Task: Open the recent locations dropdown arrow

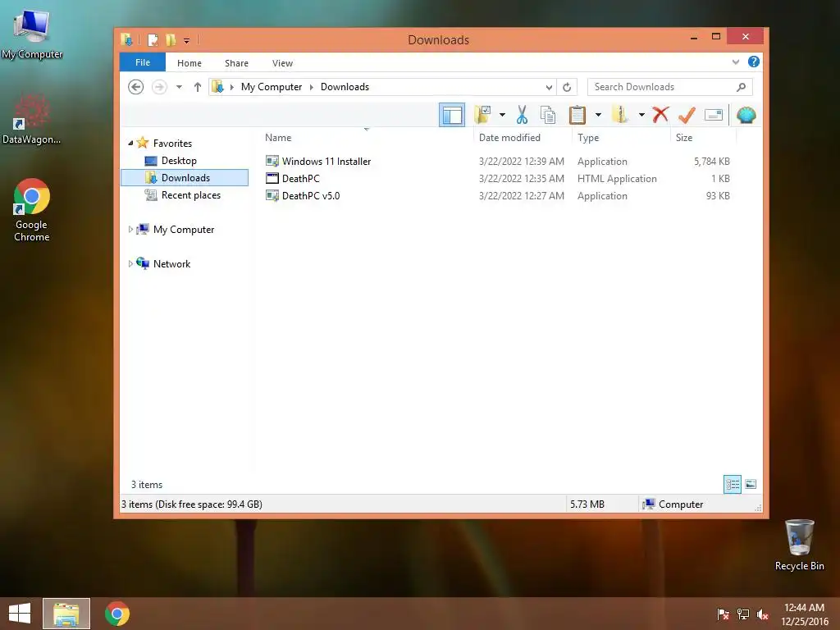Action: [x=179, y=87]
